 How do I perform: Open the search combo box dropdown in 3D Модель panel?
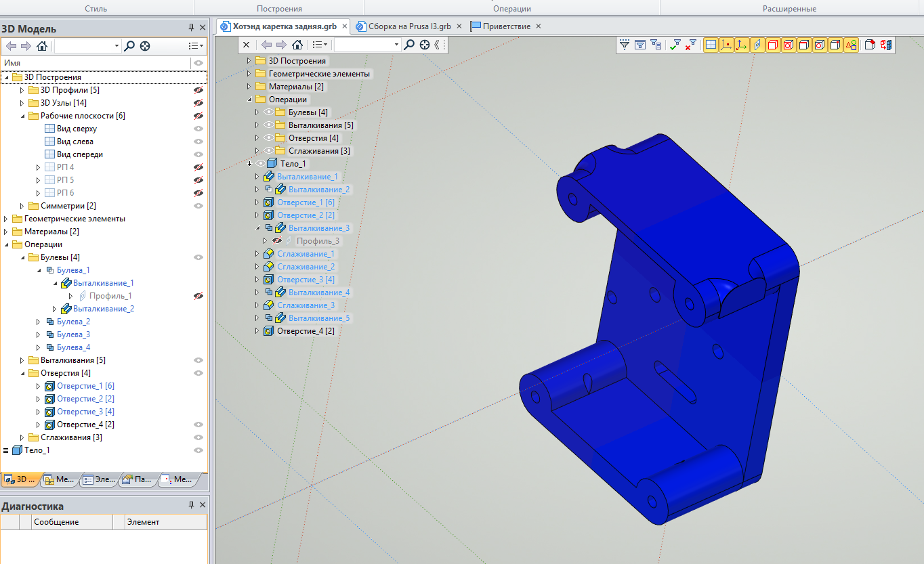[117, 46]
